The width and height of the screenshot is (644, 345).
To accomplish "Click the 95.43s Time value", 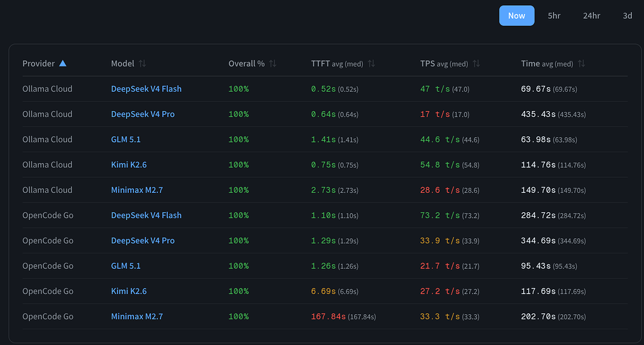I will [536, 266].
